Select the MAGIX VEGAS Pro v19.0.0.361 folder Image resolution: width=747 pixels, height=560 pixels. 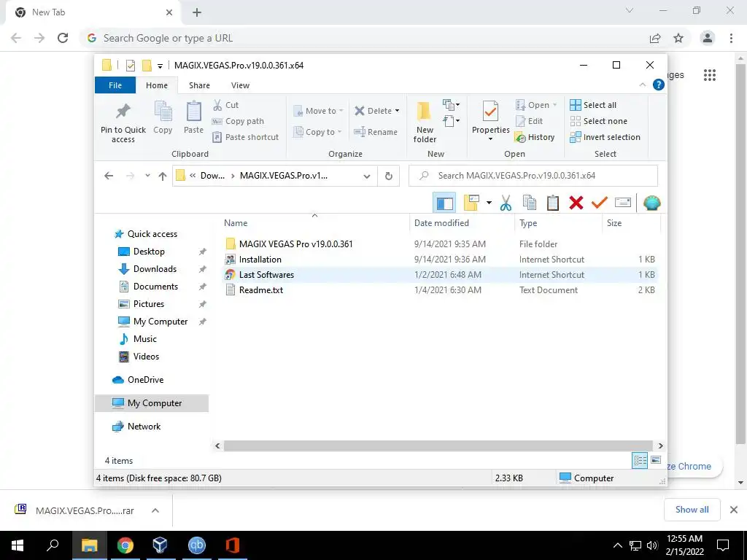(295, 244)
